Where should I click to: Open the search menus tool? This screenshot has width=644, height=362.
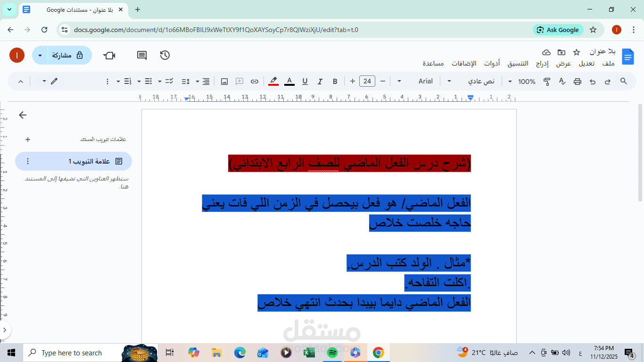point(624,82)
